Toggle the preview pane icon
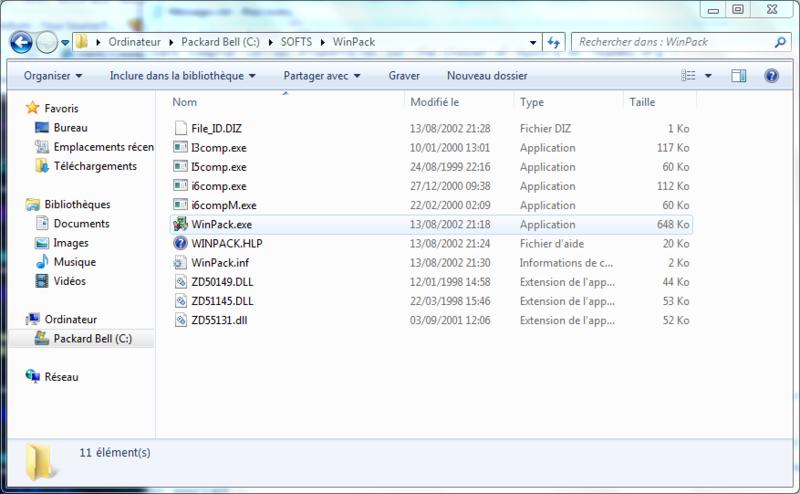Image resolution: width=800 pixels, height=494 pixels. click(x=738, y=76)
